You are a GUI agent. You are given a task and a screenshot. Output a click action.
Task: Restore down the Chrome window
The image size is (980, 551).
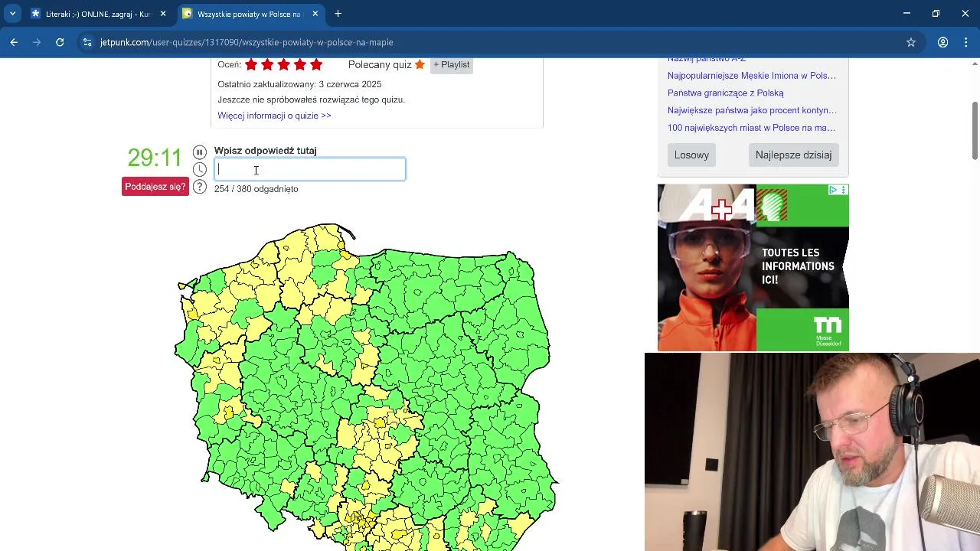pos(936,13)
